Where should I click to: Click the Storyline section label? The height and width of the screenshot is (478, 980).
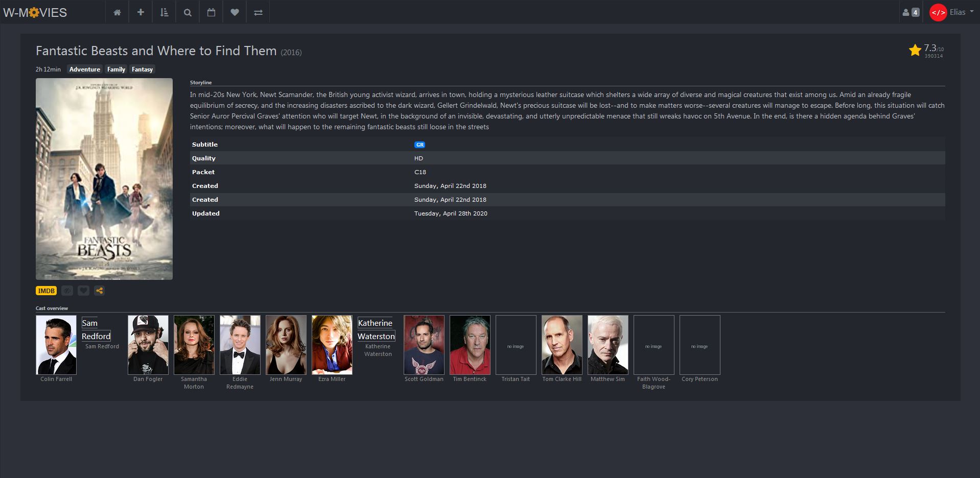pos(201,82)
